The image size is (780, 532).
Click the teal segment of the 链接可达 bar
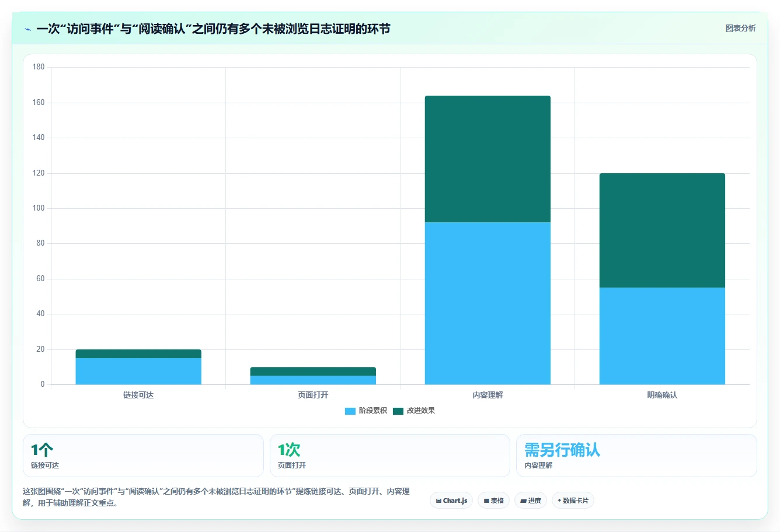click(x=138, y=353)
